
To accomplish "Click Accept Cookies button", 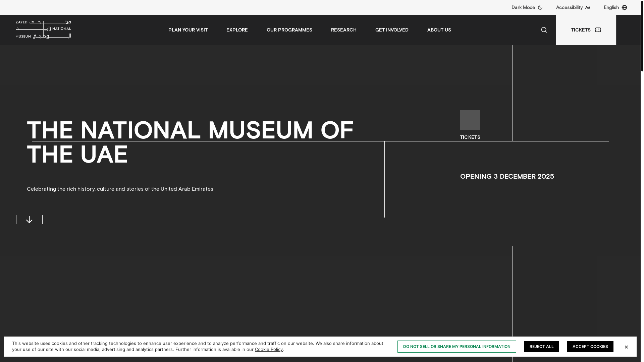I will (x=590, y=347).
